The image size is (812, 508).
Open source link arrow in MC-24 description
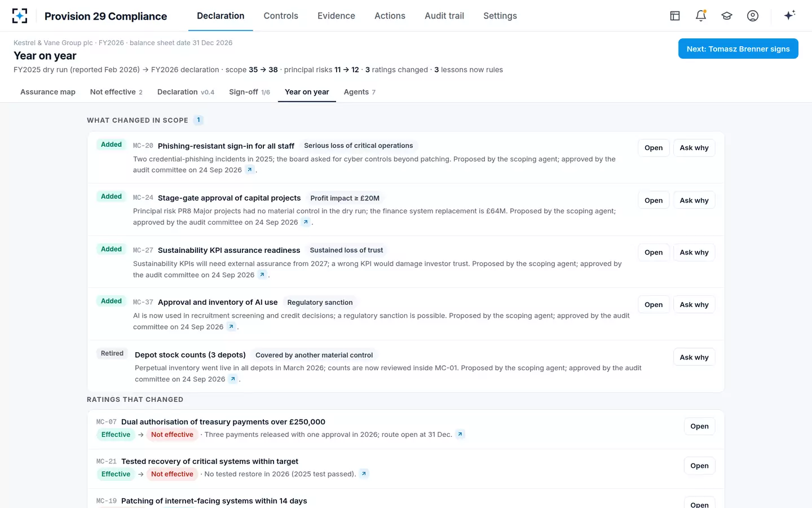(306, 222)
